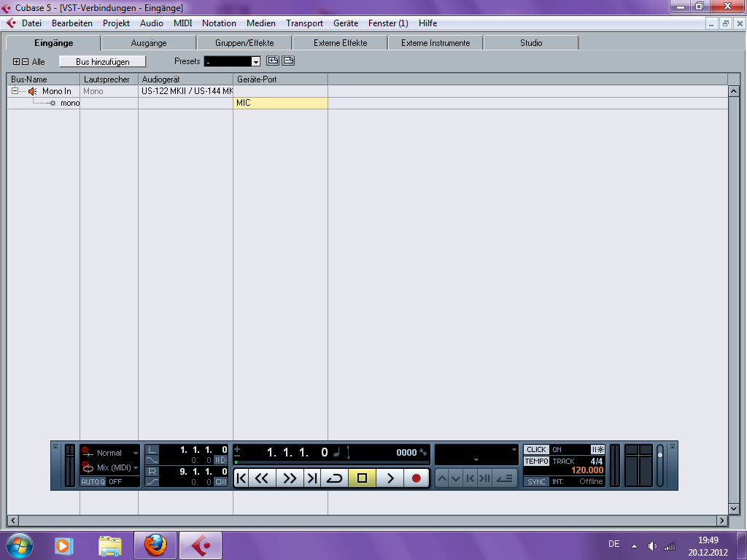Viewport: 747px width, 560px height.
Task: Toggle the metronome CLICK button
Action: pyautogui.click(x=536, y=449)
